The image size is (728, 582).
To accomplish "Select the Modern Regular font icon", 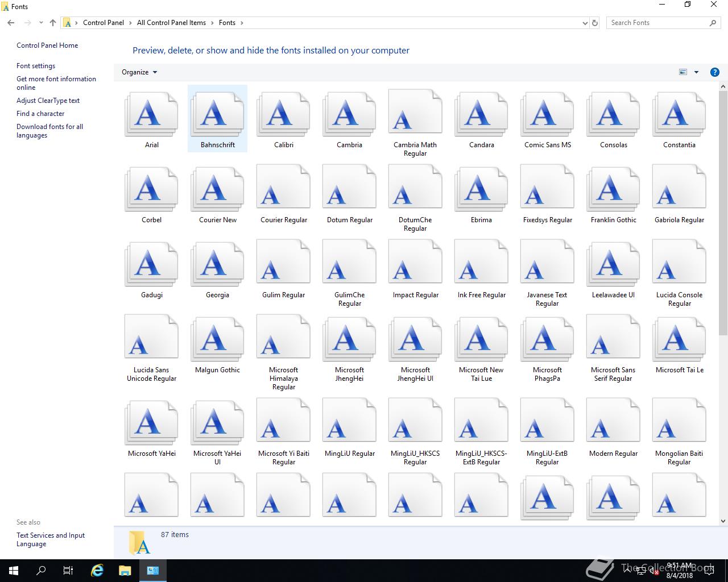I will [613, 421].
